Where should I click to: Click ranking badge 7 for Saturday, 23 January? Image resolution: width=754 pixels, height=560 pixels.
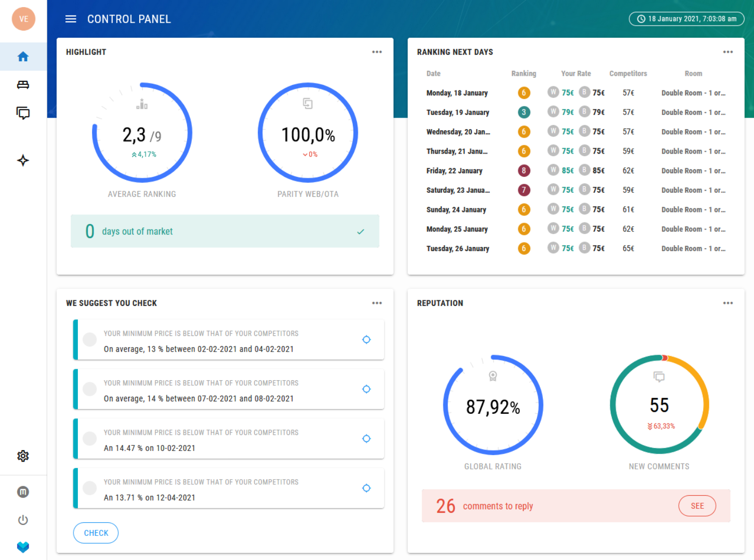[x=524, y=190]
